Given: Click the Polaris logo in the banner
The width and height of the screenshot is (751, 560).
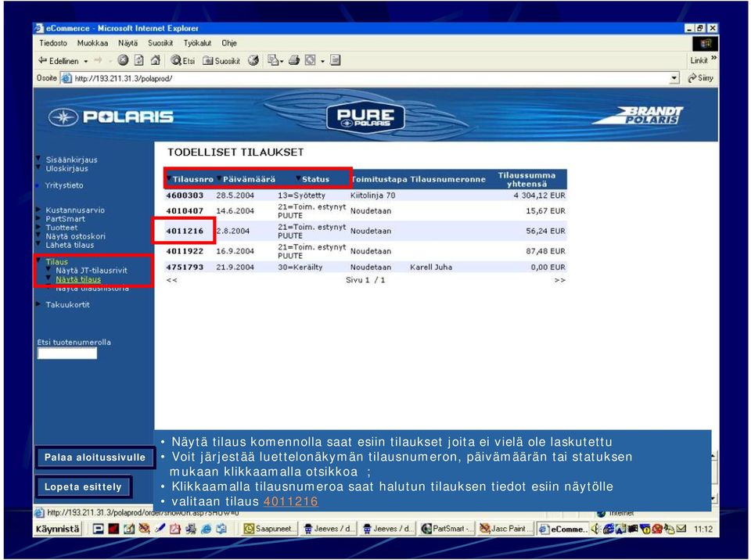Looking at the screenshot, I should [110, 117].
